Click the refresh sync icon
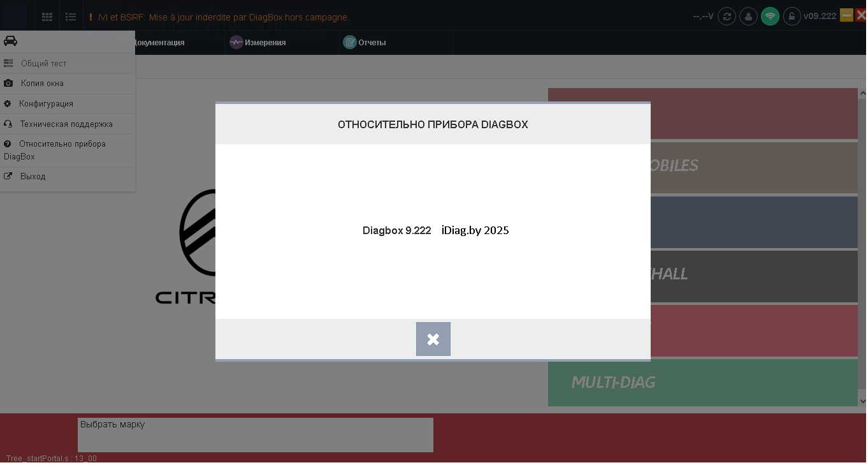Image resolution: width=868 pixels, height=465 pixels. pos(727,17)
